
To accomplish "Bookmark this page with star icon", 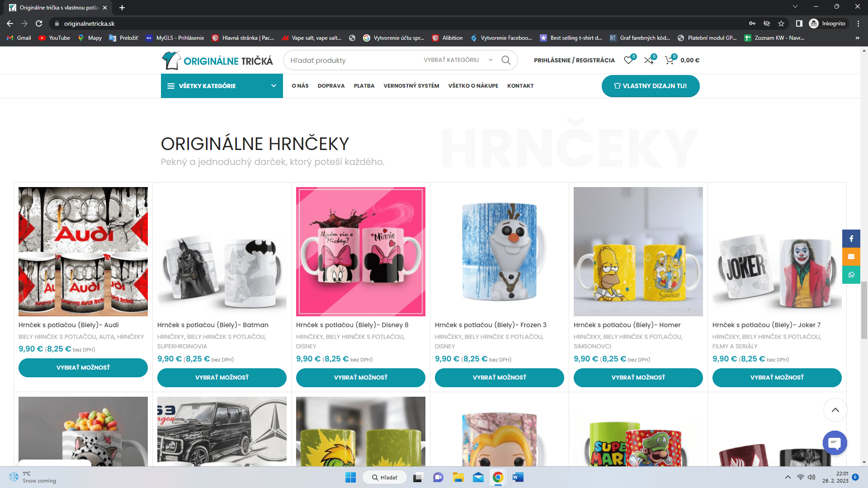I will point(781,23).
